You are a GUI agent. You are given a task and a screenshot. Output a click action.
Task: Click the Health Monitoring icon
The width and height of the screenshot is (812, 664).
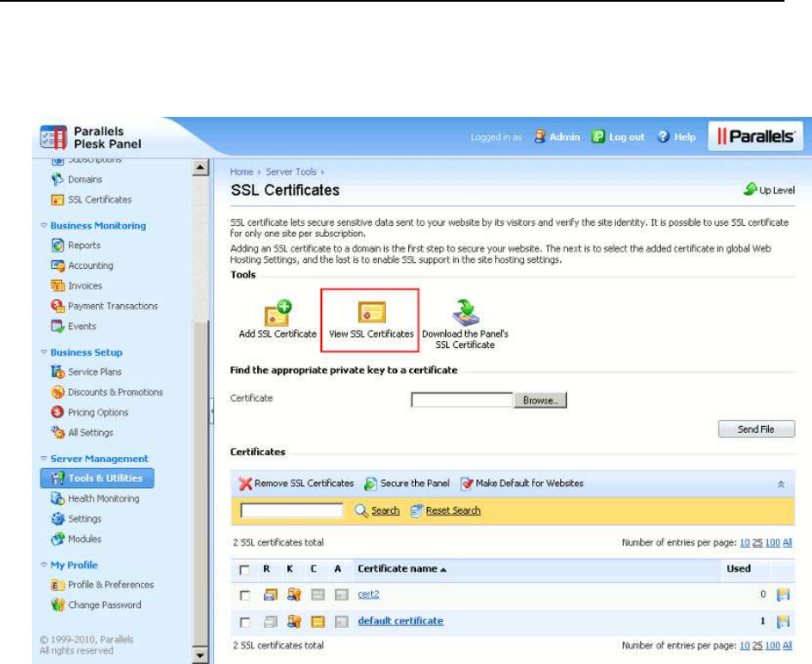[x=58, y=498]
